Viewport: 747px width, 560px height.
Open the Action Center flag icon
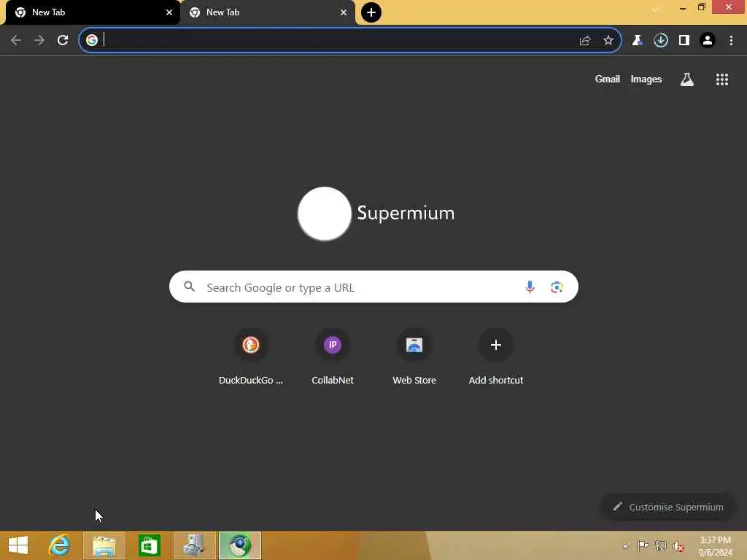pyautogui.click(x=643, y=545)
